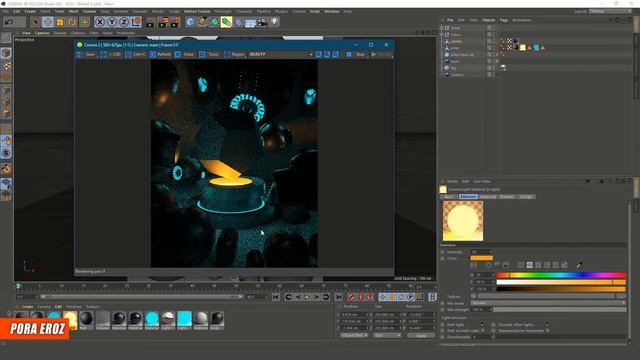Open the Window menu in menu bar
The image size is (640, 360).
click(x=331, y=11)
